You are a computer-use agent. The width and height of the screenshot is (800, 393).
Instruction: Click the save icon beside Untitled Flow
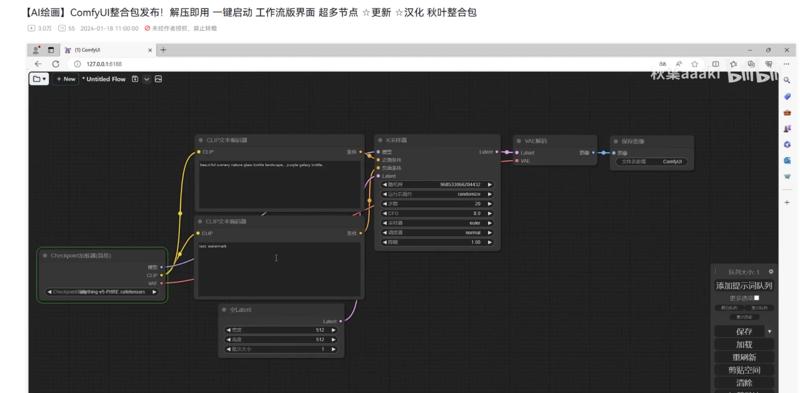click(135, 79)
